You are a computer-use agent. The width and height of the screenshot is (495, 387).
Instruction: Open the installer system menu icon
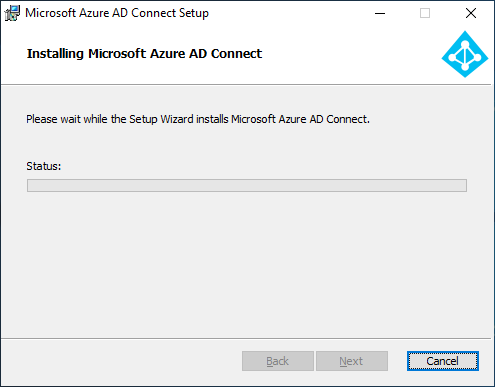click(x=12, y=13)
